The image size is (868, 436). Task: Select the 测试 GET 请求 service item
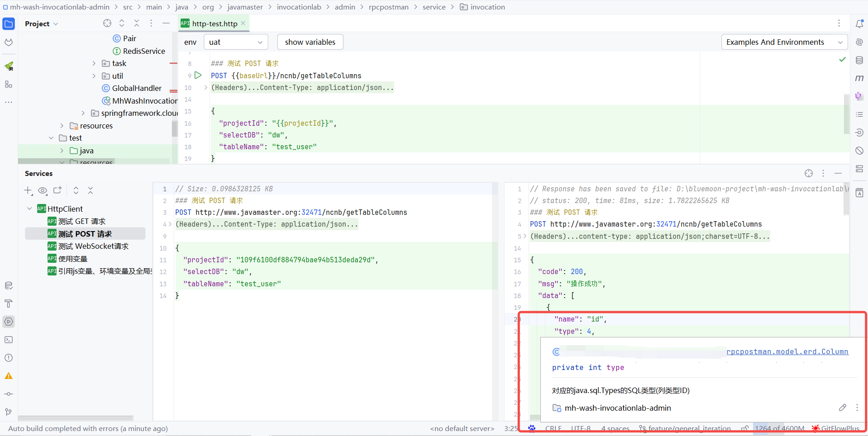82,221
